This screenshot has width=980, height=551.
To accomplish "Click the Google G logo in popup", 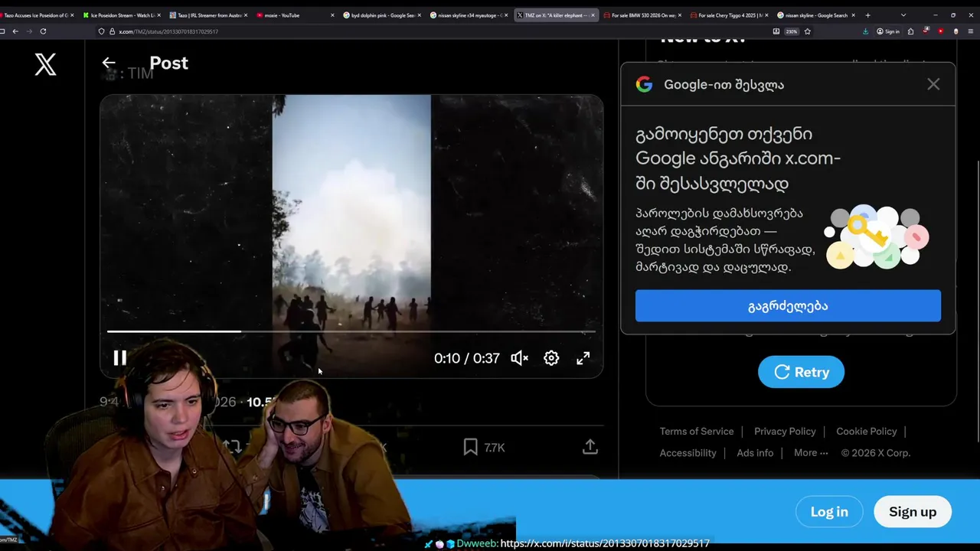I will [644, 85].
